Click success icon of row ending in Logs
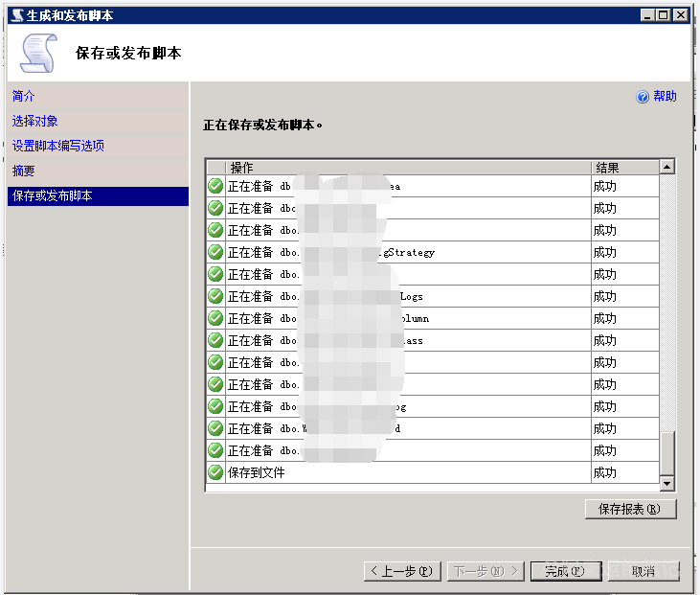Screen dimensions: 700x595 [215, 296]
